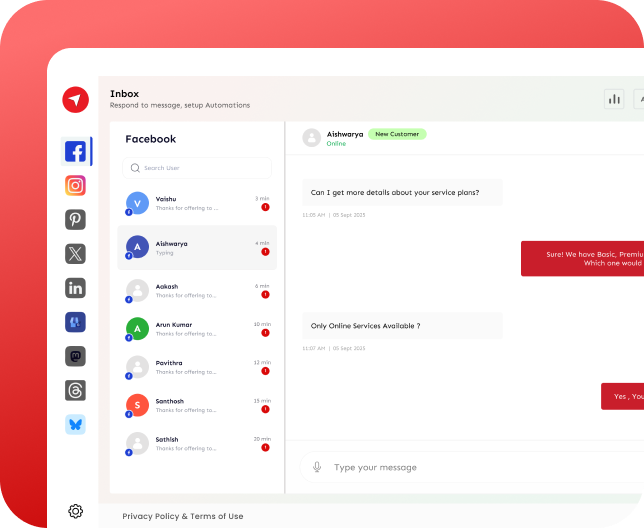Click the New Customer tag badge

tap(397, 134)
